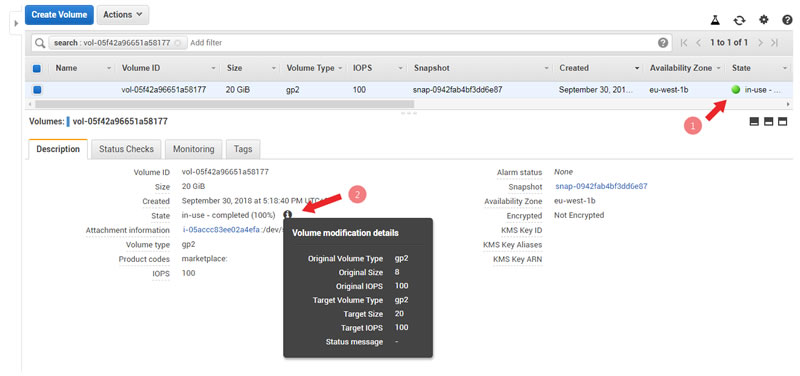Open the snap-0942fab4bf3dd6e87 snapshot link in details
The width and height of the screenshot is (800, 376).
coord(601,186)
